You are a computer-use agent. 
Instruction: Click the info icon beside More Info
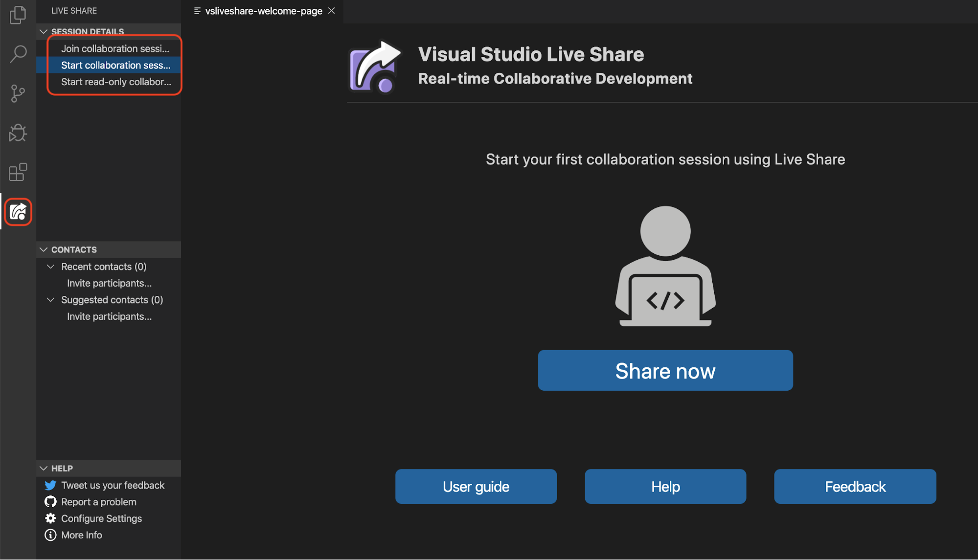[x=50, y=535]
